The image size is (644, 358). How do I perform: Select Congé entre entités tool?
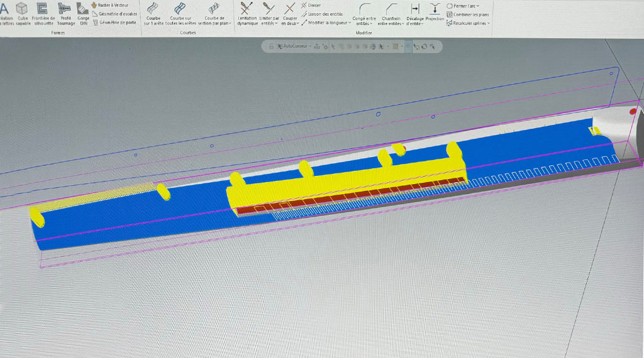pos(364,14)
